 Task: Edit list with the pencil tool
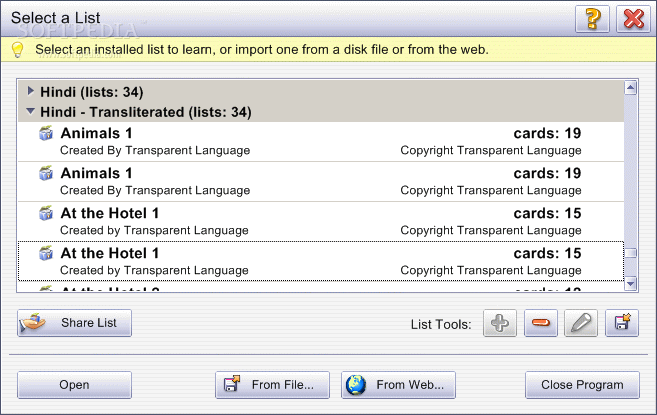581,323
